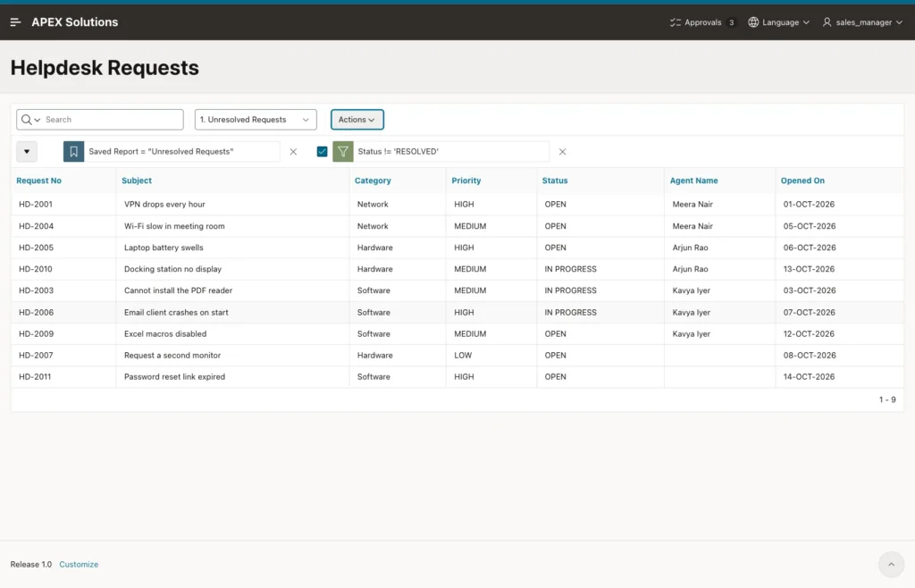Click the Customize link in footer
Image resolution: width=915 pixels, height=588 pixels.
click(79, 565)
